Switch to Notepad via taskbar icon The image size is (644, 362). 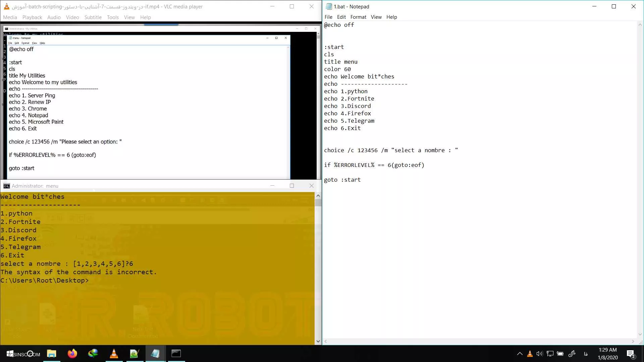coord(155,354)
